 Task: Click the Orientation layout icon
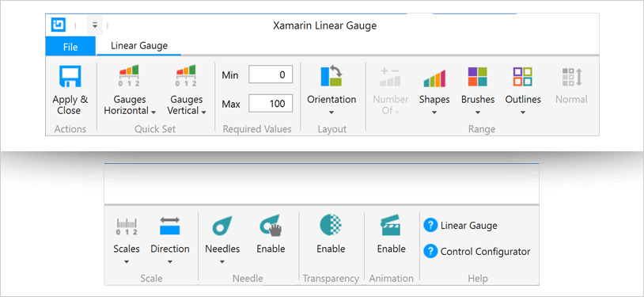(331, 76)
